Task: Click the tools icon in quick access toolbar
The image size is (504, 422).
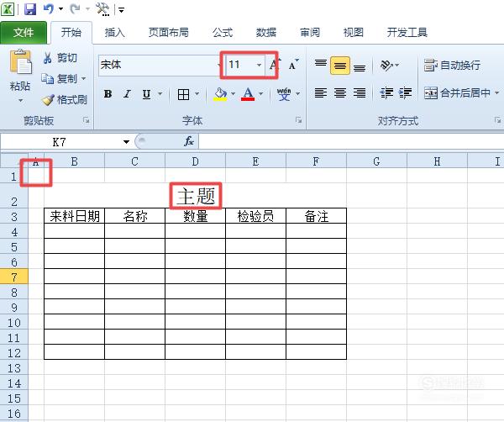Action: pos(102,8)
